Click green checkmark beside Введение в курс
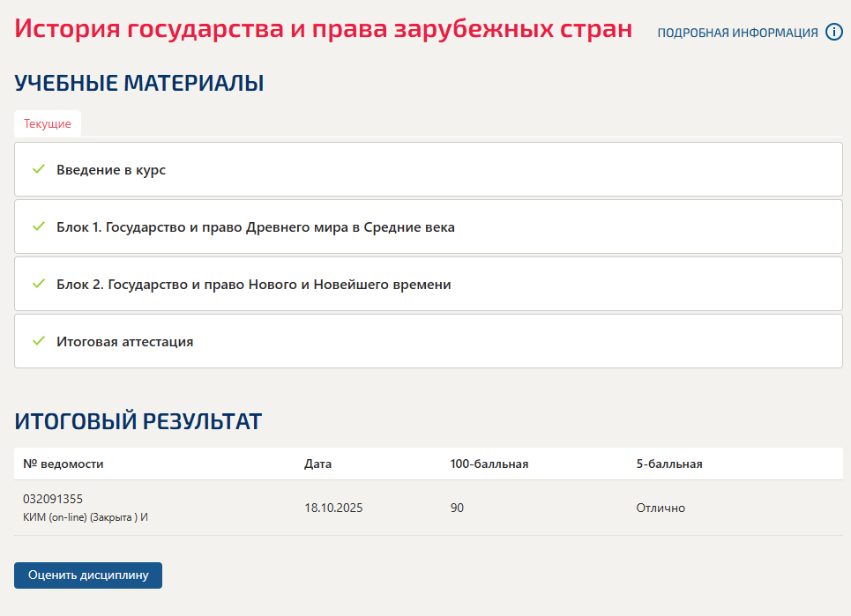This screenshot has height=616, width=851. point(38,169)
